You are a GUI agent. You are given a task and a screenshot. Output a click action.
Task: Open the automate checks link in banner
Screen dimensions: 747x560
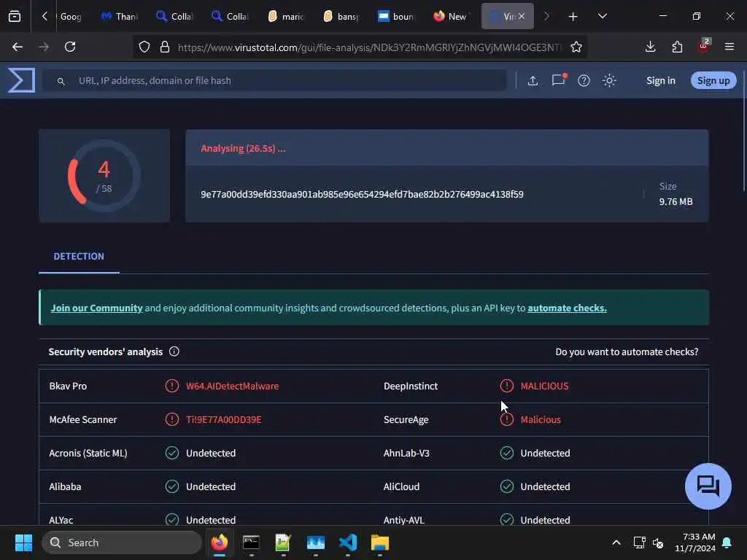567,308
